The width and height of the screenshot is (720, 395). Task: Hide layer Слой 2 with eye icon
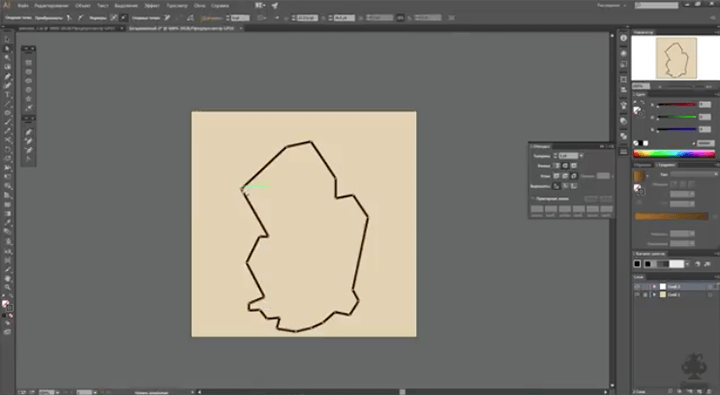tap(637, 287)
